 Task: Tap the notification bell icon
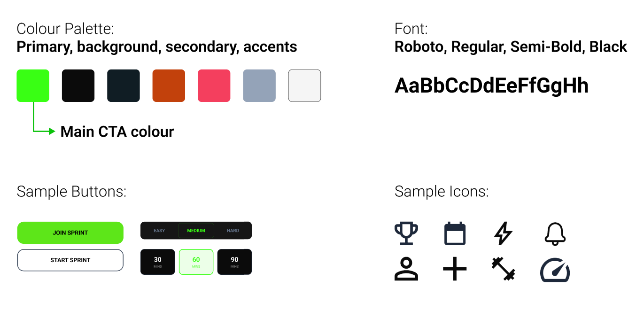click(555, 233)
